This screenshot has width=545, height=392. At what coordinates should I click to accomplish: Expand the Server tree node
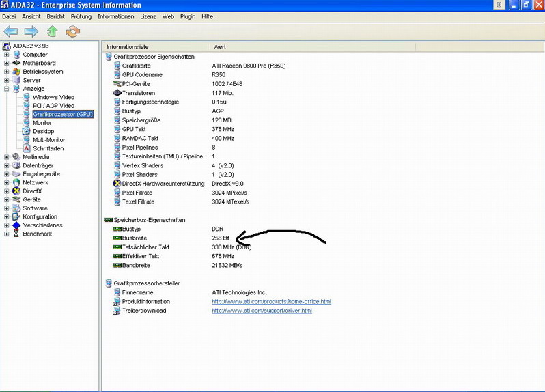[x=6, y=80]
